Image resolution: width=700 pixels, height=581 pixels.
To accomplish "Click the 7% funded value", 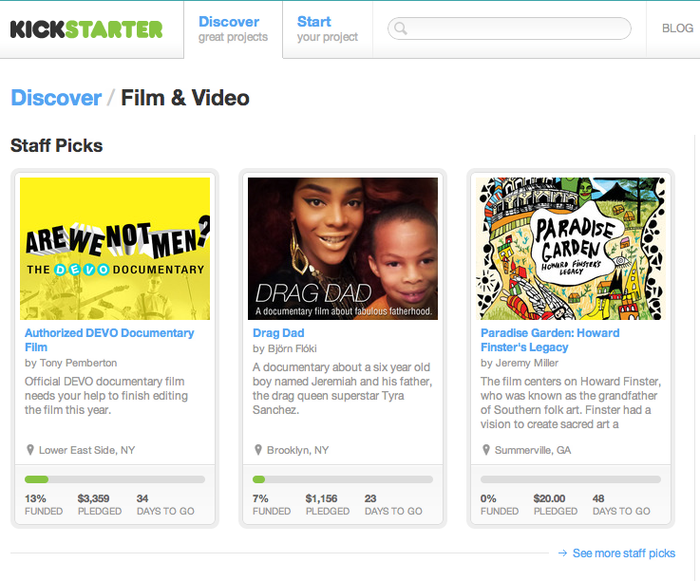I will pyautogui.click(x=260, y=498).
